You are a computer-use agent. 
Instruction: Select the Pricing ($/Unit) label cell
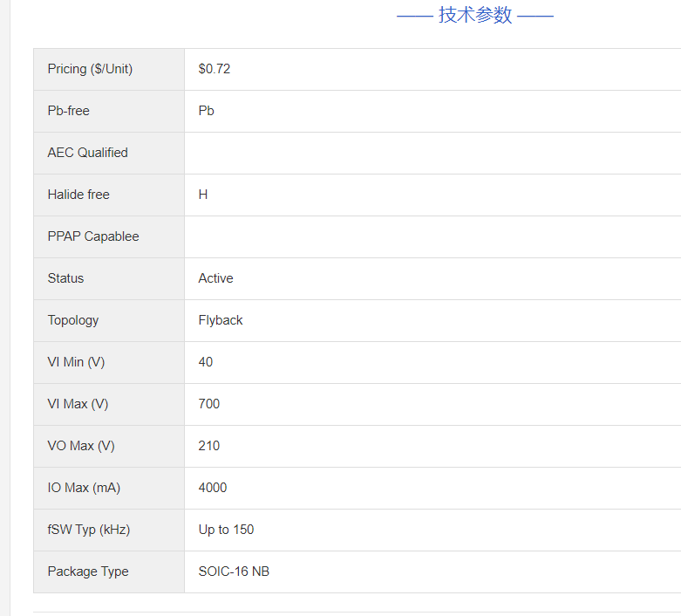coord(90,69)
